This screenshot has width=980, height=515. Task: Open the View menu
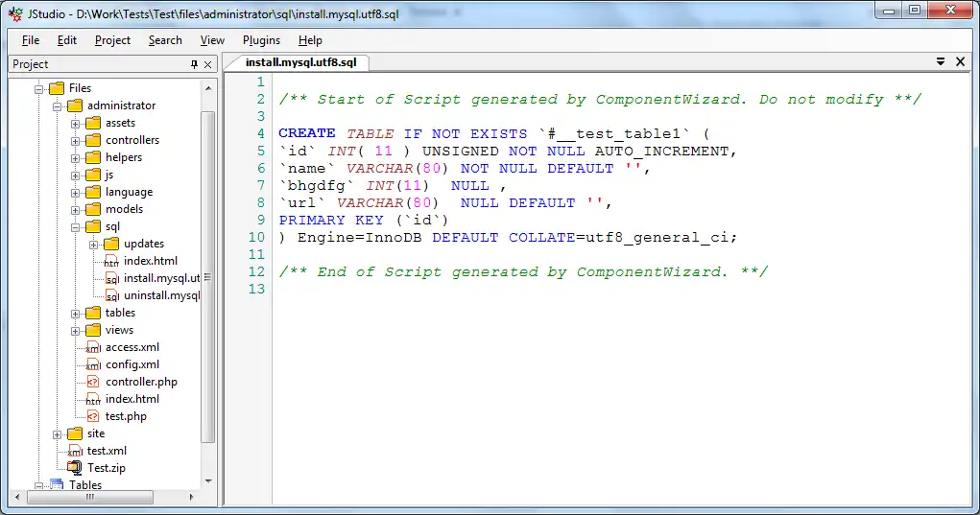point(212,40)
